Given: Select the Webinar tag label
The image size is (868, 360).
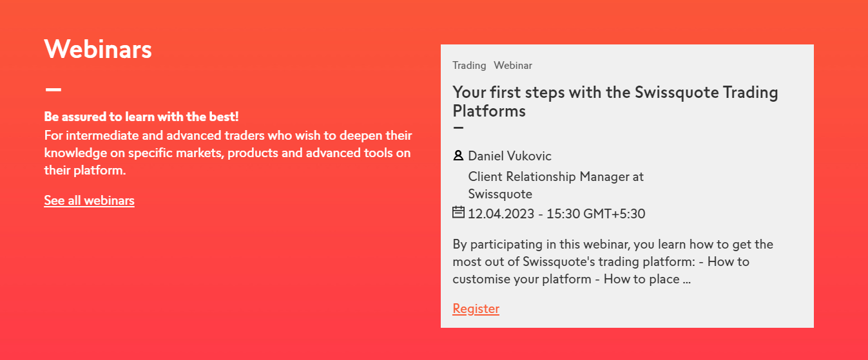Looking at the screenshot, I should point(513,65).
